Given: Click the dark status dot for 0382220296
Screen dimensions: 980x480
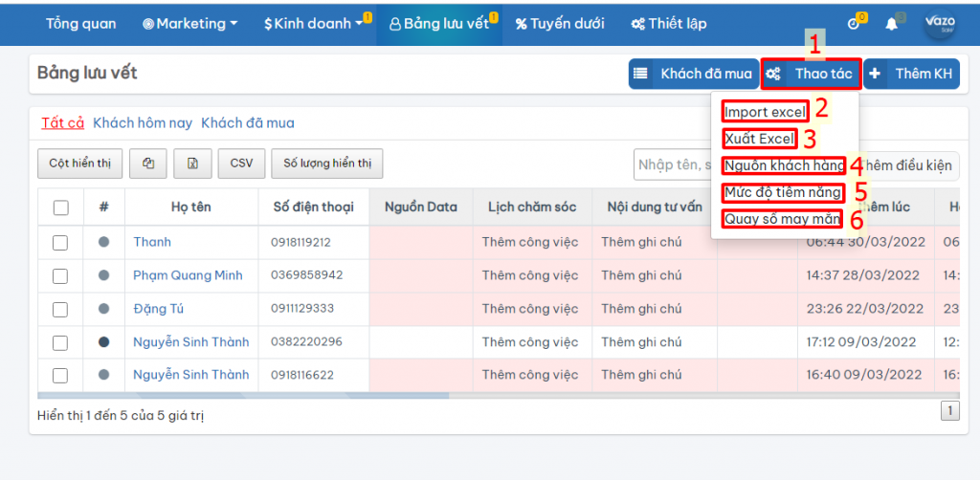Looking at the screenshot, I should point(104,341).
